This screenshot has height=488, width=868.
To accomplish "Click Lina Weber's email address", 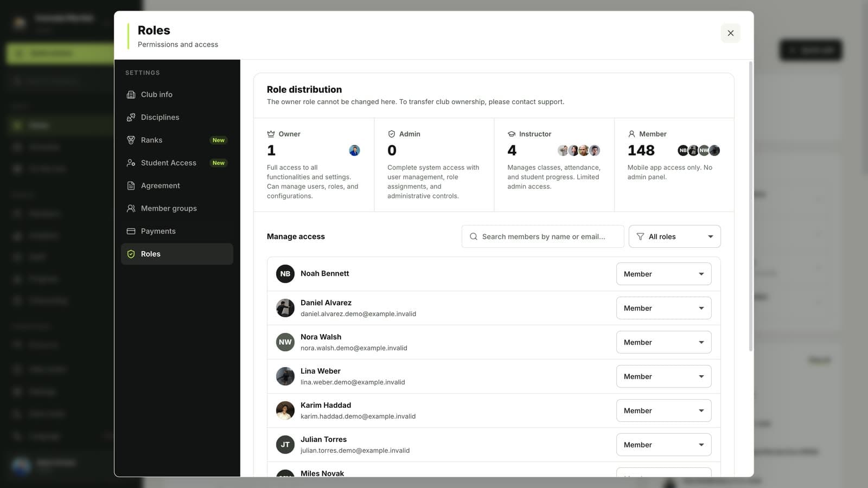I will pyautogui.click(x=353, y=382).
